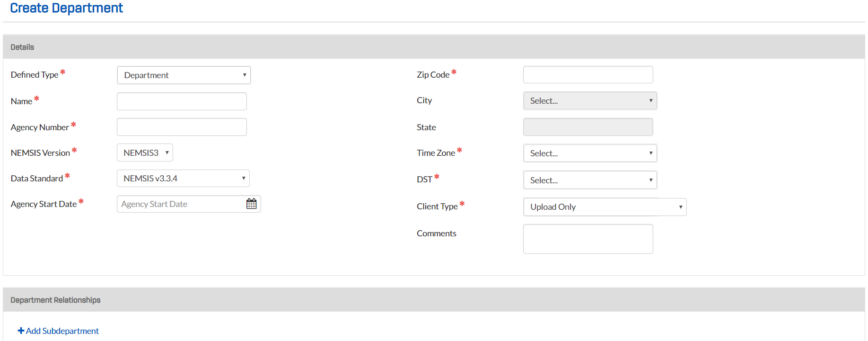Open the Data Standard dropdown

tap(183, 178)
